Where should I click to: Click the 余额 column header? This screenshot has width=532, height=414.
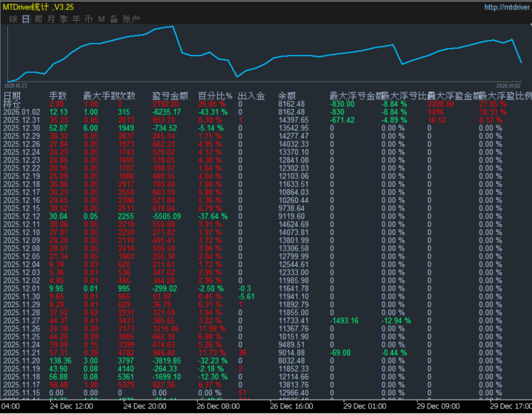pos(287,96)
